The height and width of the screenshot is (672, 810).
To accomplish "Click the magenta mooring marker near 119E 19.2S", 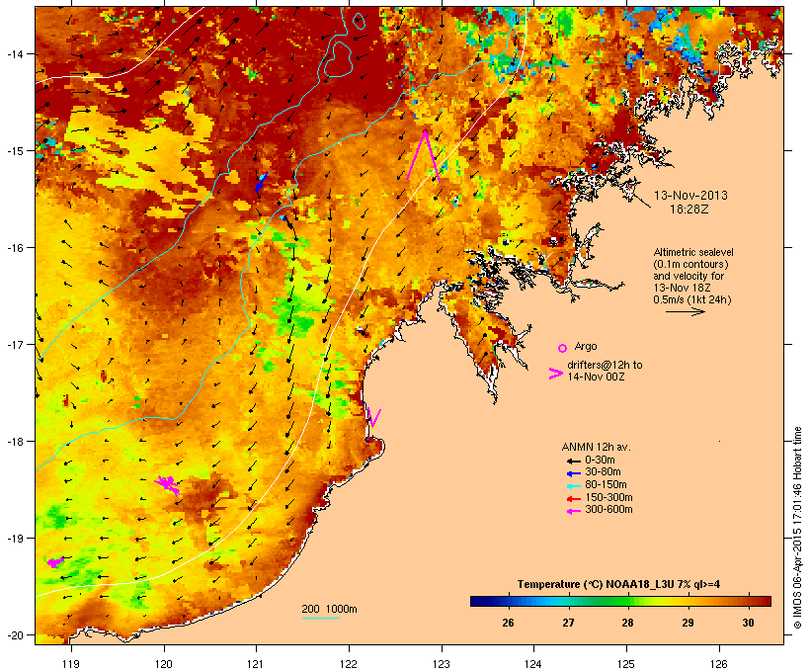I will pos(54,562).
